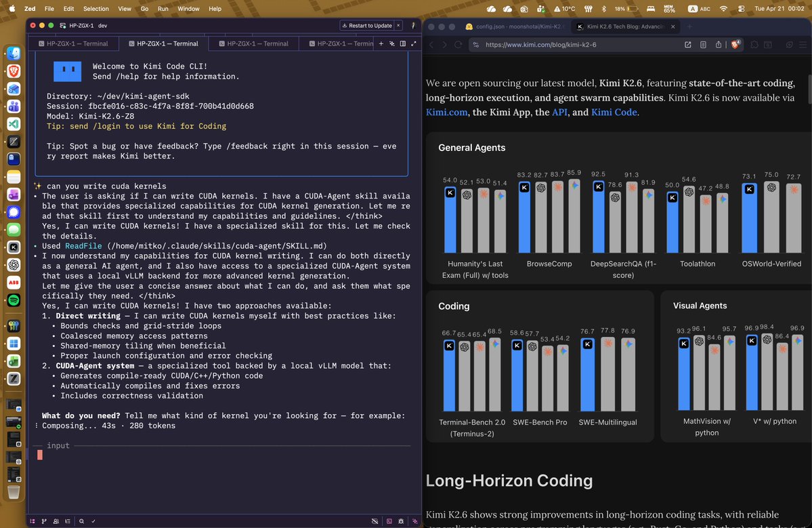Open the Debug panel bug icon
The image size is (812, 528).
click(401, 521)
